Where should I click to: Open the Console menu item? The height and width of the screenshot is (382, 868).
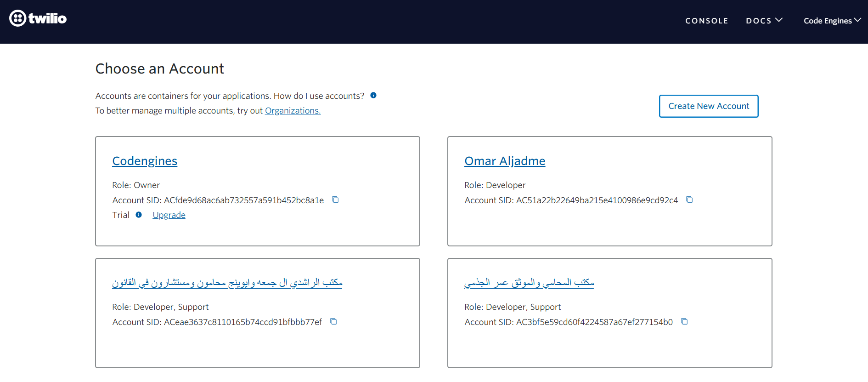click(707, 21)
